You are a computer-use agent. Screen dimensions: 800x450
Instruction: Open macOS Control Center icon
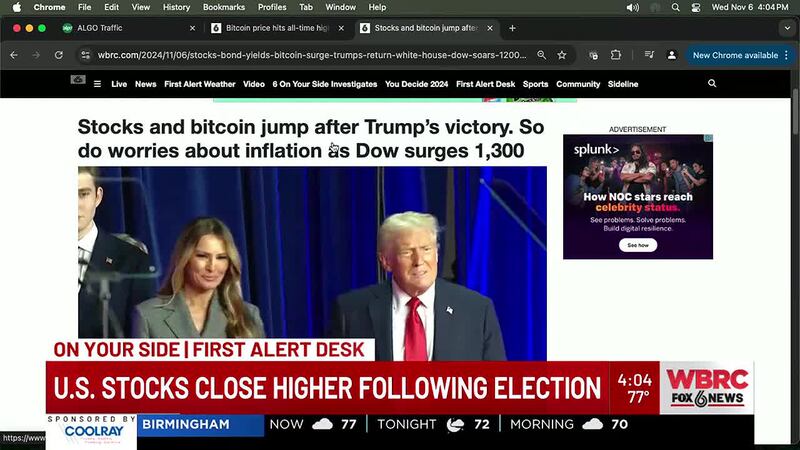(696, 8)
